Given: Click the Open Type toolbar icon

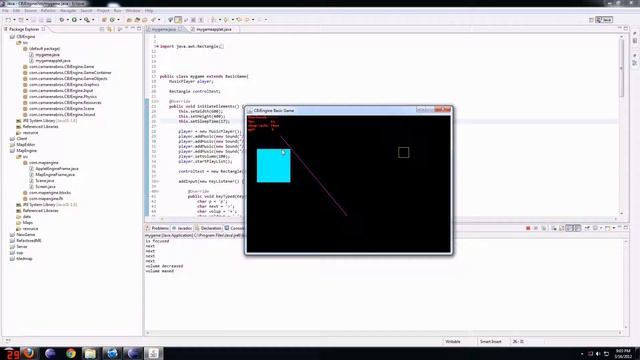Looking at the screenshot, I should (129, 20).
